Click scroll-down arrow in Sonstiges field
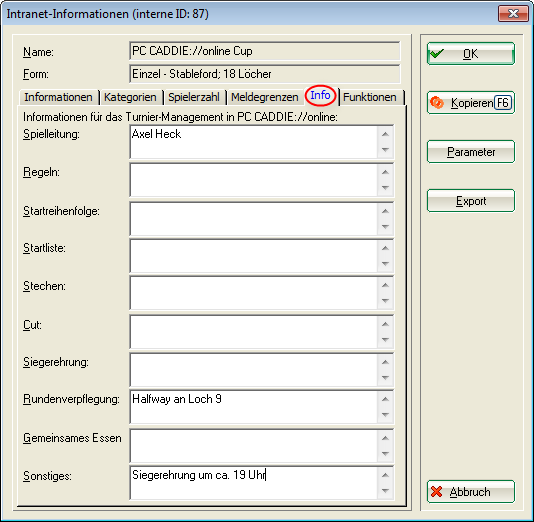The width and height of the screenshot is (534, 522). pyautogui.click(x=385, y=491)
